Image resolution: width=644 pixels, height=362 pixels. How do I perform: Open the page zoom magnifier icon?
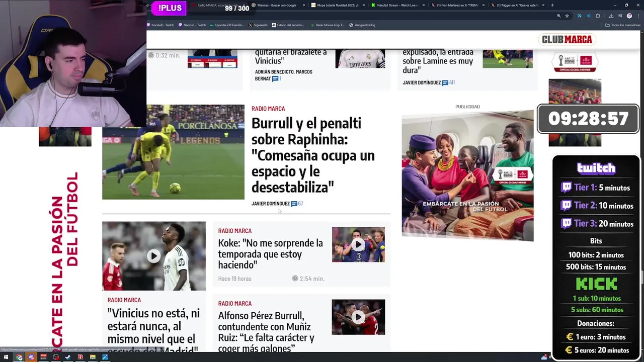coord(558,16)
